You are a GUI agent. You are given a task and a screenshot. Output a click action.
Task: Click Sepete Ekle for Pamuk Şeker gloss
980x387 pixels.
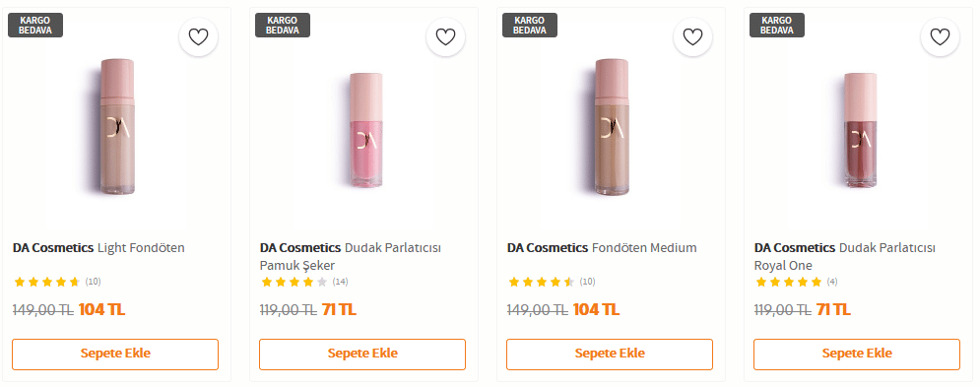(x=362, y=355)
